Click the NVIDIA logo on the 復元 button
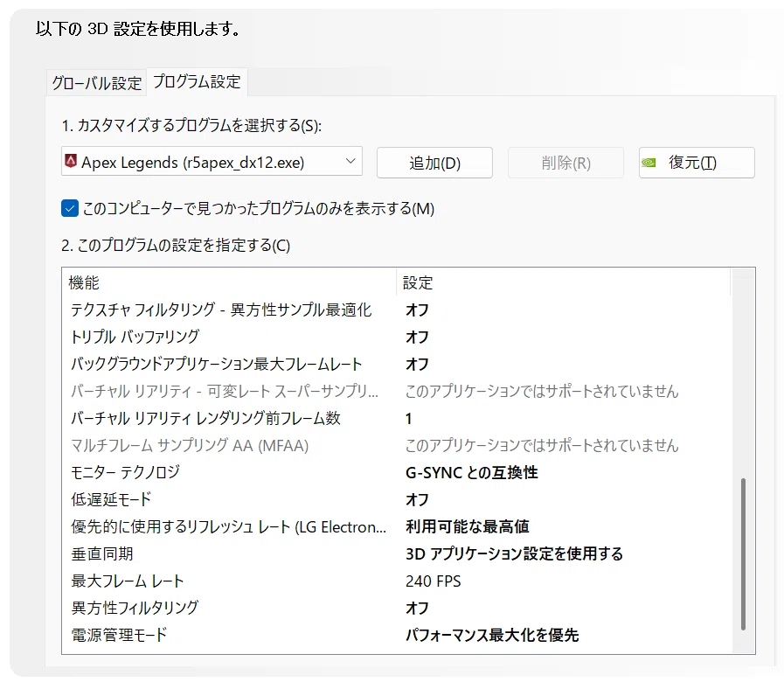The width and height of the screenshot is (784, 689). point(649,163)
